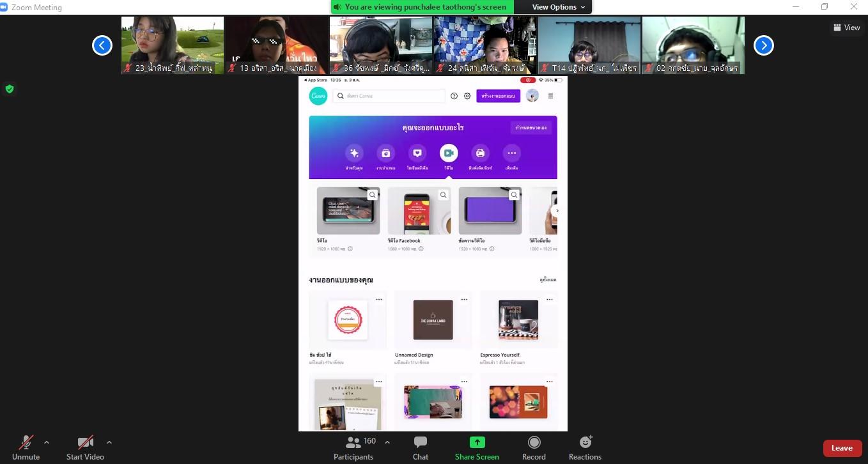Unmute the microphone in Zoom
Screen dimensions: 868x464
tap(26, 447)
